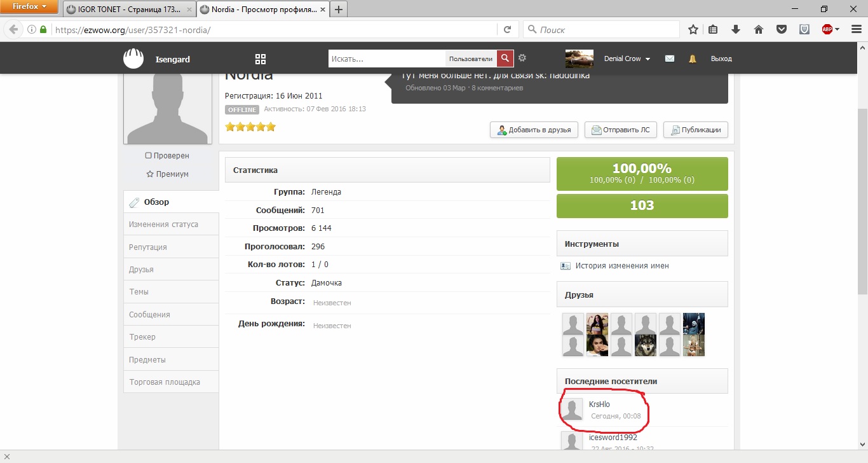Image resolution: width=868 pixels, height=463 pixels.
Task: Go to Firefox home page icon
Action: pos(758,29)
